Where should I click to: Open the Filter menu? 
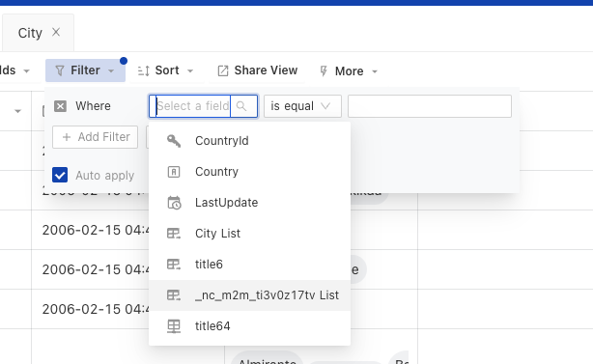tap(85, 70)
